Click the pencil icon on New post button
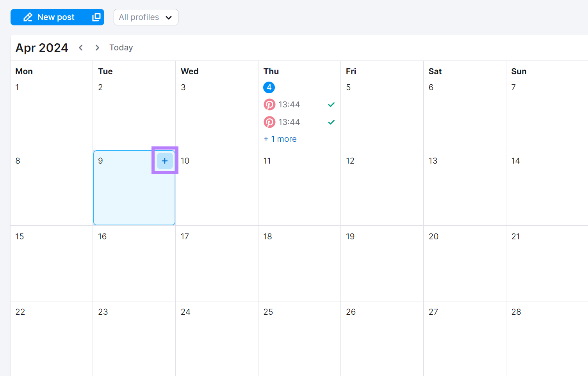588x376 pixels. [27, 17]
